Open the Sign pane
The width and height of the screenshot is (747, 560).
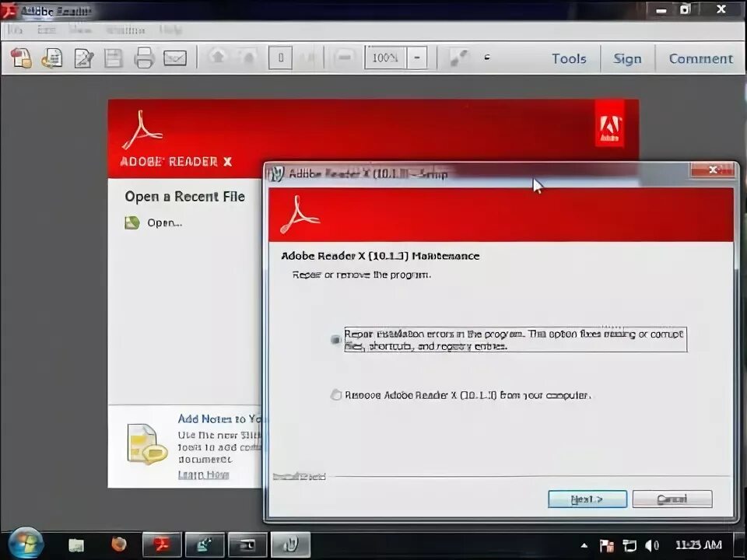(x=627, y=58)
